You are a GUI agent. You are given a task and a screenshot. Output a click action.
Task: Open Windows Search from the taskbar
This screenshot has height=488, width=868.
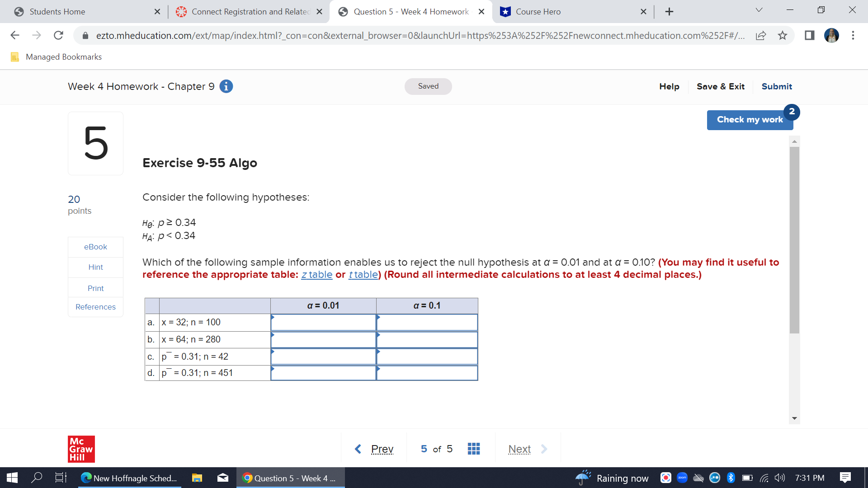[37, 478]
